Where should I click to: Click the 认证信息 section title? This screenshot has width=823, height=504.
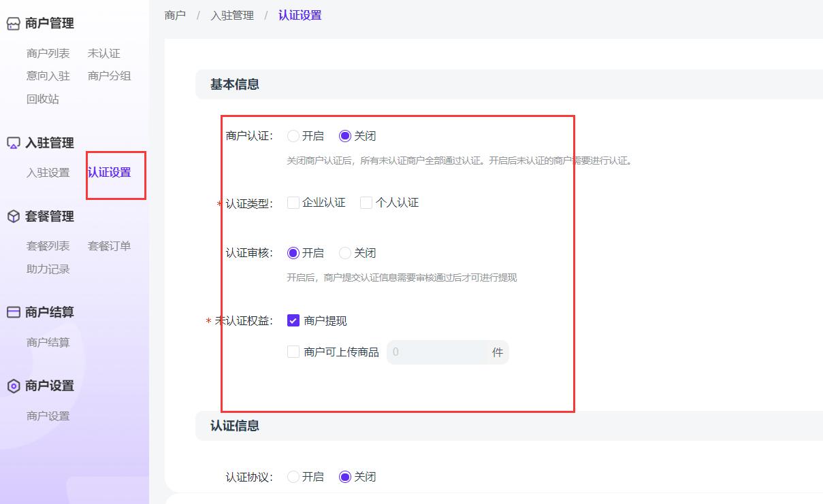235,426
